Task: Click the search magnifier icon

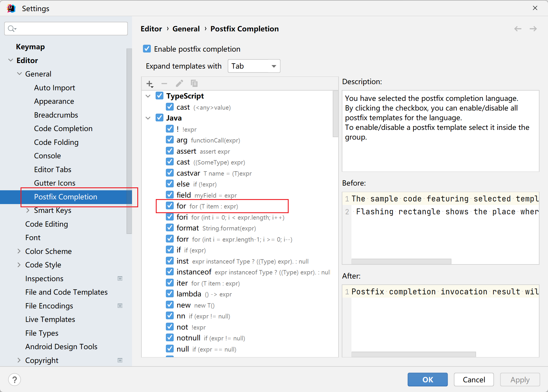Action: [12, 29]
